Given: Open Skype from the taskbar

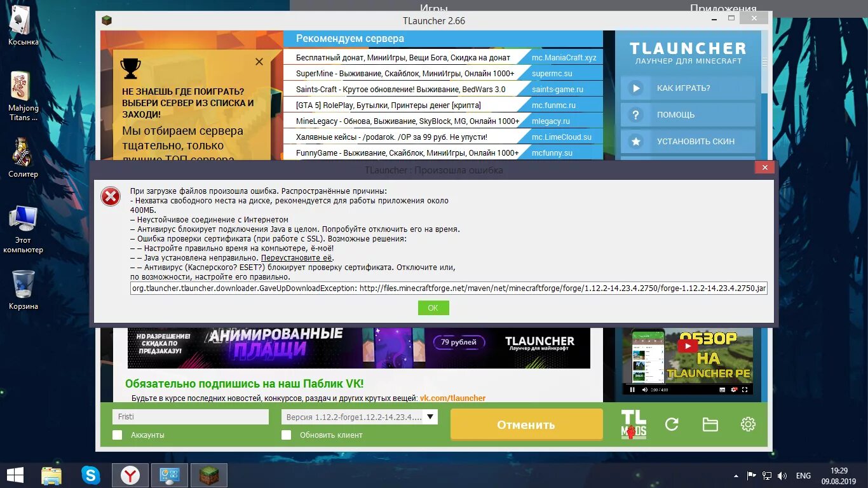Looking at the screenshot, I should (91, 475).
